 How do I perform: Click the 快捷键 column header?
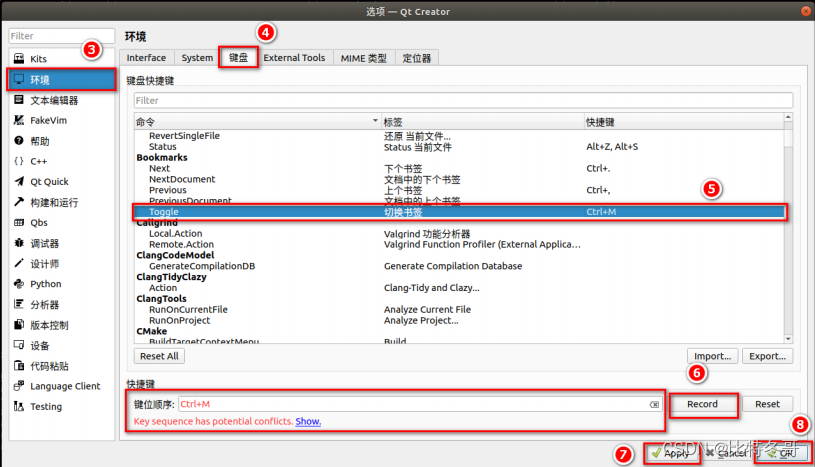coord(684,122)
